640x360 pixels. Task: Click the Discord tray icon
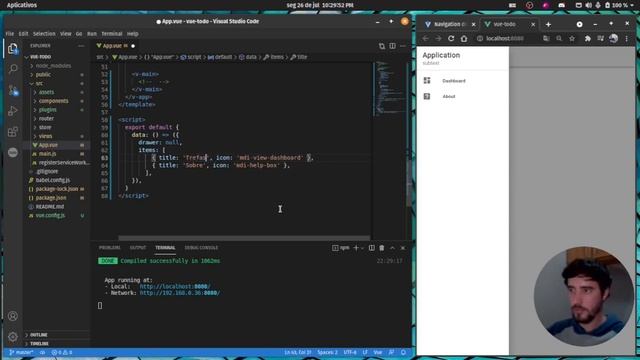pyautogui.click(x=562, y=5)
